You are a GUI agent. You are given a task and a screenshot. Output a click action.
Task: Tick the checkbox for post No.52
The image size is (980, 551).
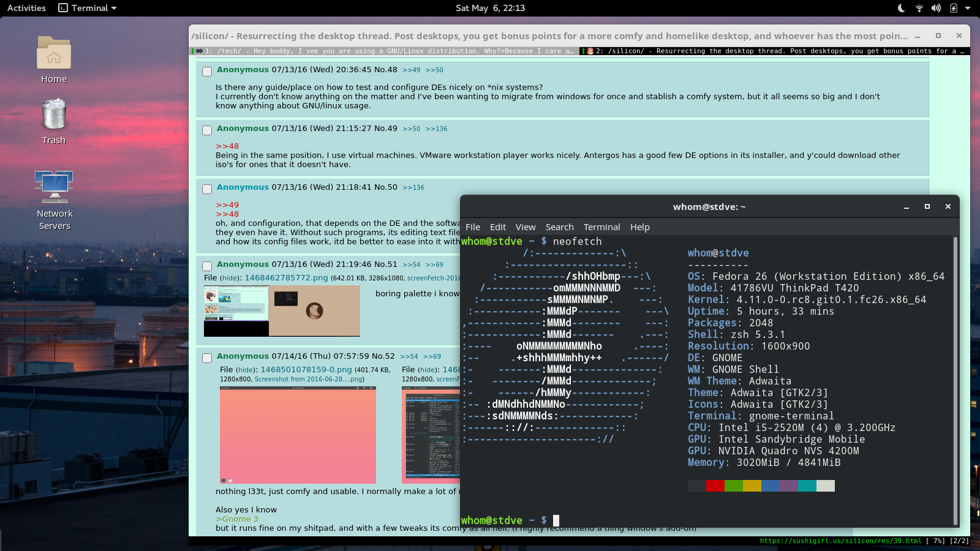point(207,358)
